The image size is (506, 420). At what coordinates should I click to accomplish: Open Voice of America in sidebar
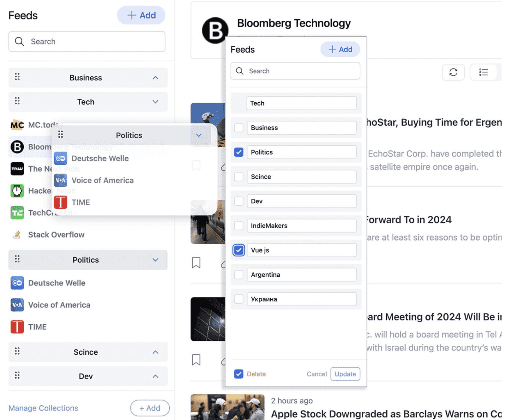(59, 305)
